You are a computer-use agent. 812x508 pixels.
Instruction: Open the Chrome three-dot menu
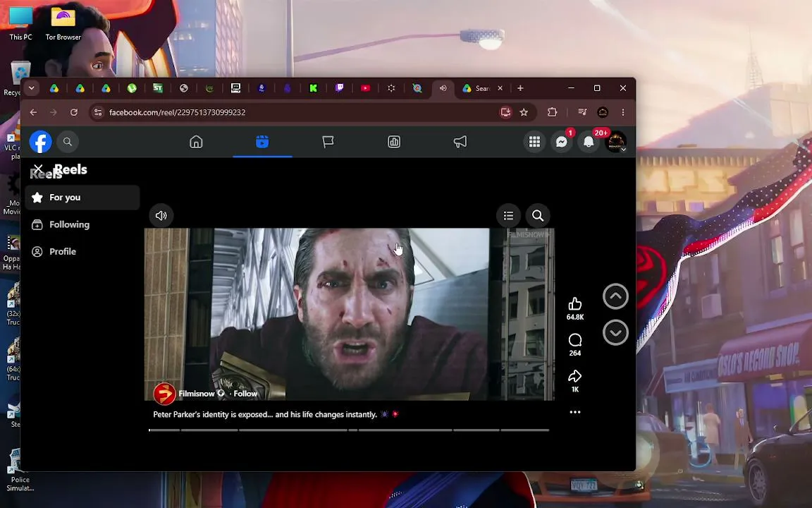point(623,112)
